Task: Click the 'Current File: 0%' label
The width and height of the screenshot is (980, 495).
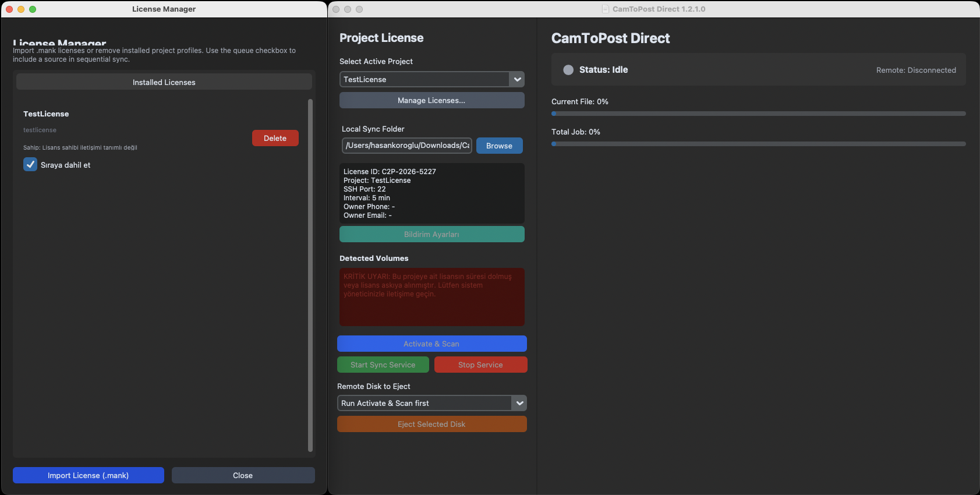Action: tap(580, 101)
